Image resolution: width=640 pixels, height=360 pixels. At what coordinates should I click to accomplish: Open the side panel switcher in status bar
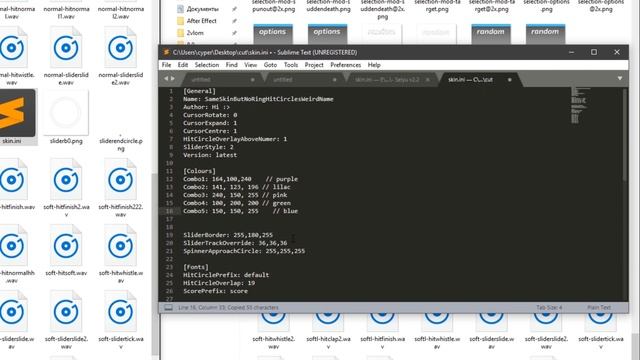point(168,308)
